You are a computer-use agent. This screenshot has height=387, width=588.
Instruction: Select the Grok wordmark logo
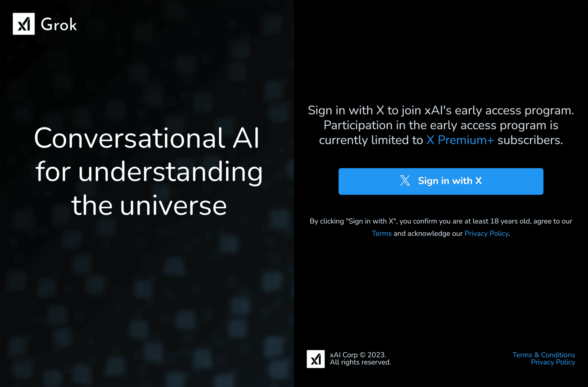pos(59,24)
